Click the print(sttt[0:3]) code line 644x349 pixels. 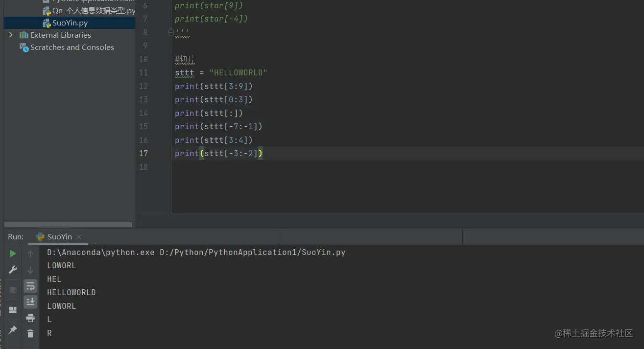tap(214, 100)
